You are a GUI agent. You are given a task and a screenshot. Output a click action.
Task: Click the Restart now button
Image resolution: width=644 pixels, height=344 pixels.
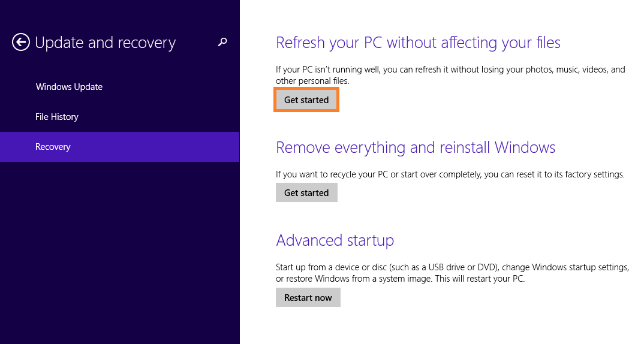click(x=308, y=298)
